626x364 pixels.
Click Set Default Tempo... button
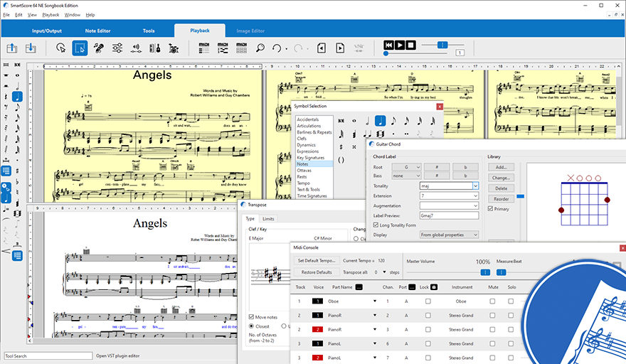pyautogui.click(x=317, y=261)
